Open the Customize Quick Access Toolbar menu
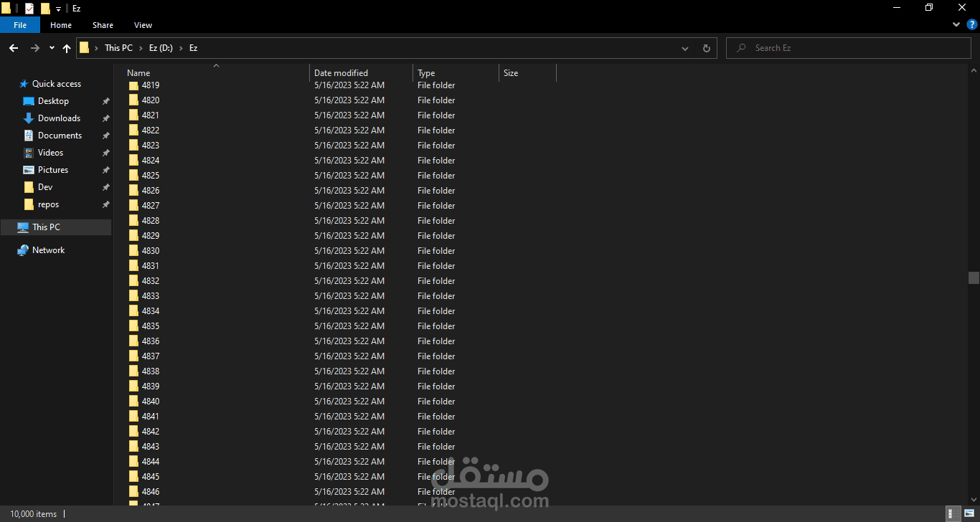Screen dimensions: 980x522 pos(58,8)
